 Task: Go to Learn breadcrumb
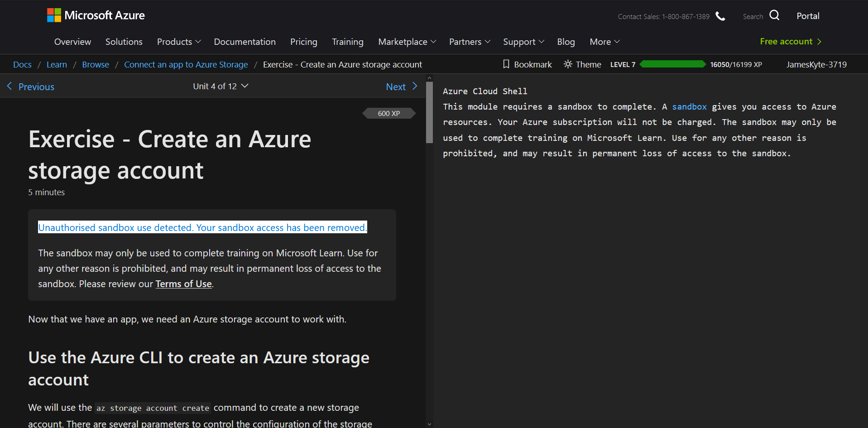point(57,64)
